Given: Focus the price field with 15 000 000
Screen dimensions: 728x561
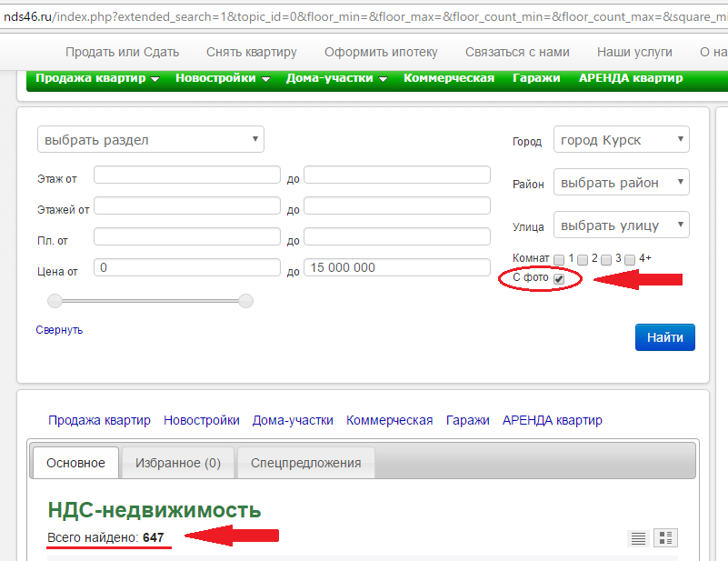Looking at the screenshot, I should 397,267.
